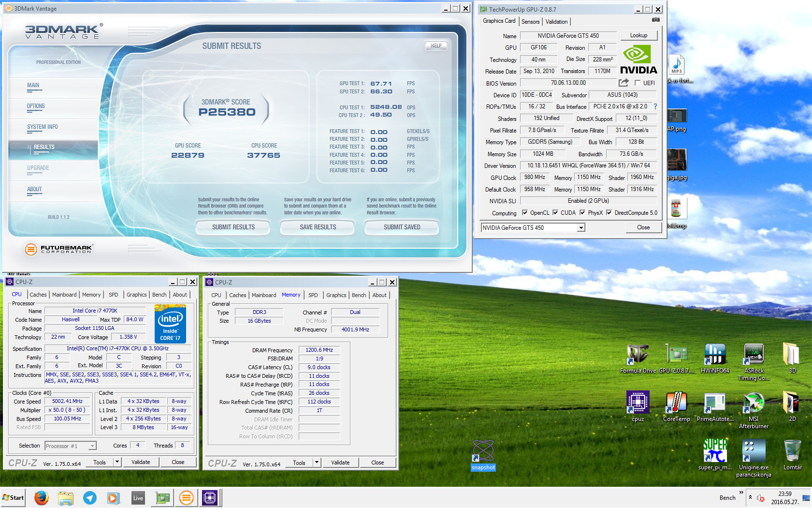Open the GPU-Z graphics card selector dropdown
Screen dimensions: 812x508
click(581, 228)
